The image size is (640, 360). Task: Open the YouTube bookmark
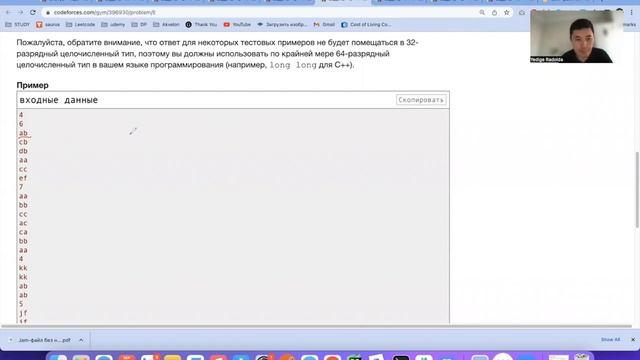[x=237, y=24]
